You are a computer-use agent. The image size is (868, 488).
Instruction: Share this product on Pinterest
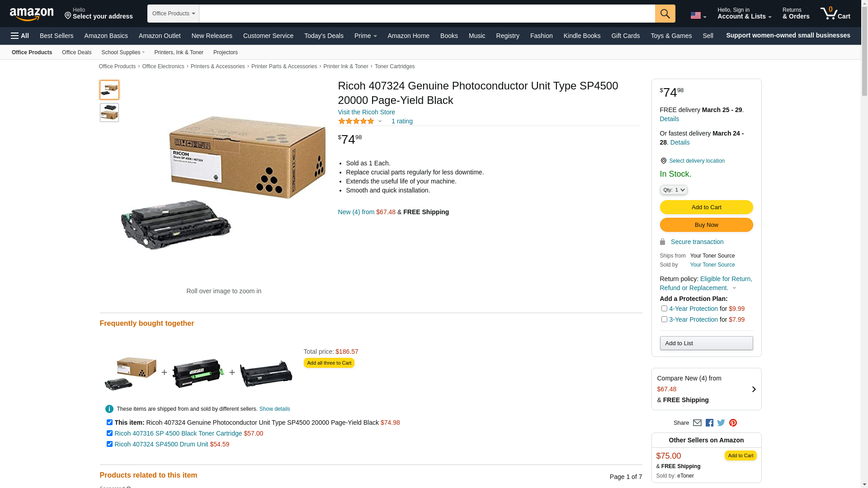(733, 423)
